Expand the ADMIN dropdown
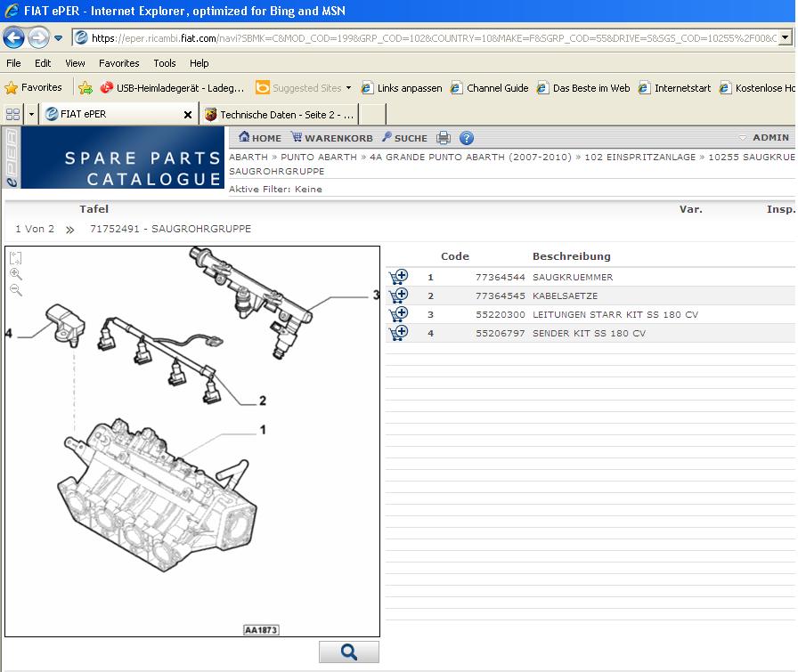 pyautogui.click(x=764, y=138)
